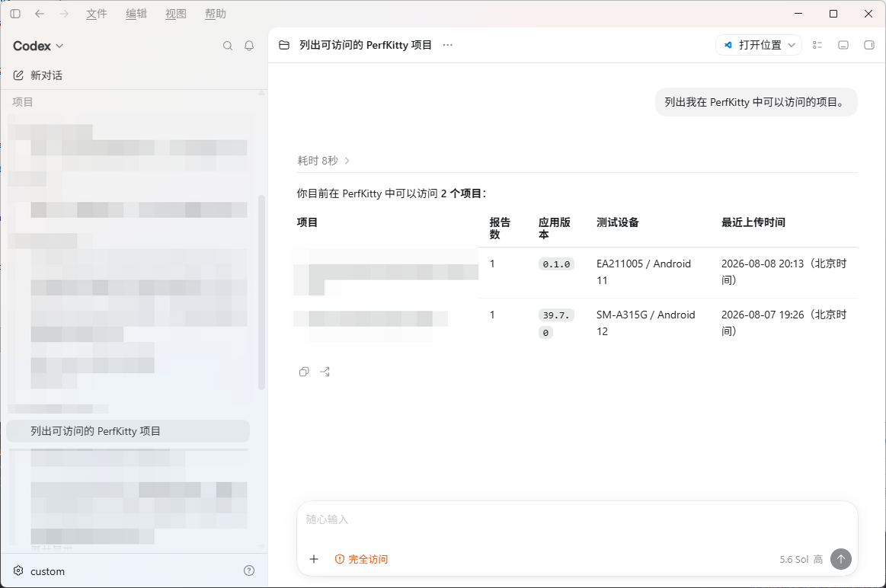Copy the response with the copy icon
Viewport: 886px width, 588px height.
tap(304, 372)
